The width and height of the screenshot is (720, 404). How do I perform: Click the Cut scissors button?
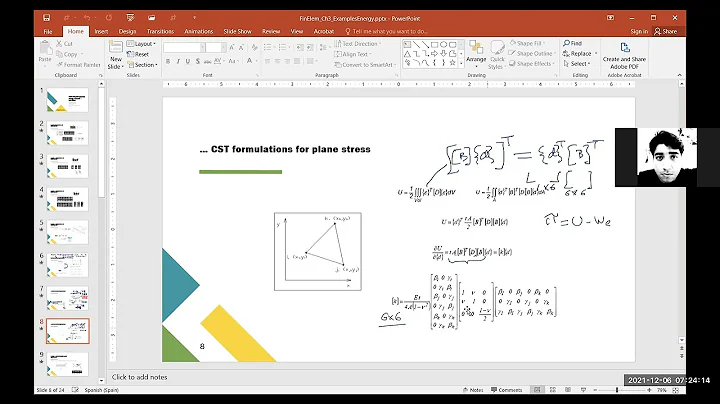pos(65,44)
